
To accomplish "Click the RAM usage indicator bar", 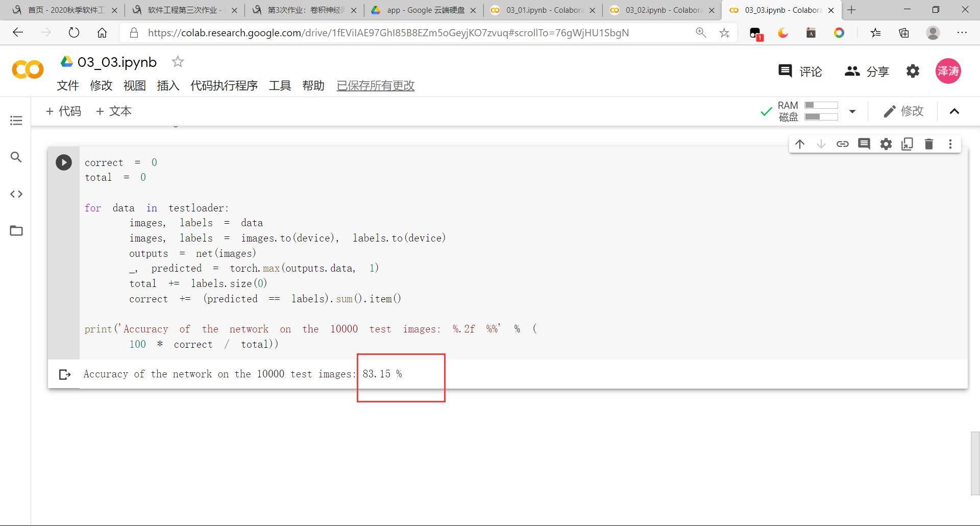I will (x=821, y=105).
